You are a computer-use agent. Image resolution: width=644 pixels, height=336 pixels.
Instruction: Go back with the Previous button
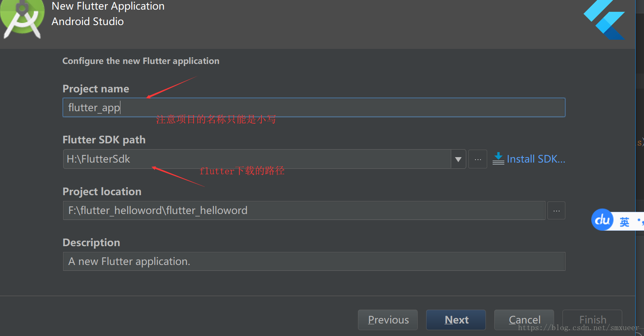[x=388, y=320]
